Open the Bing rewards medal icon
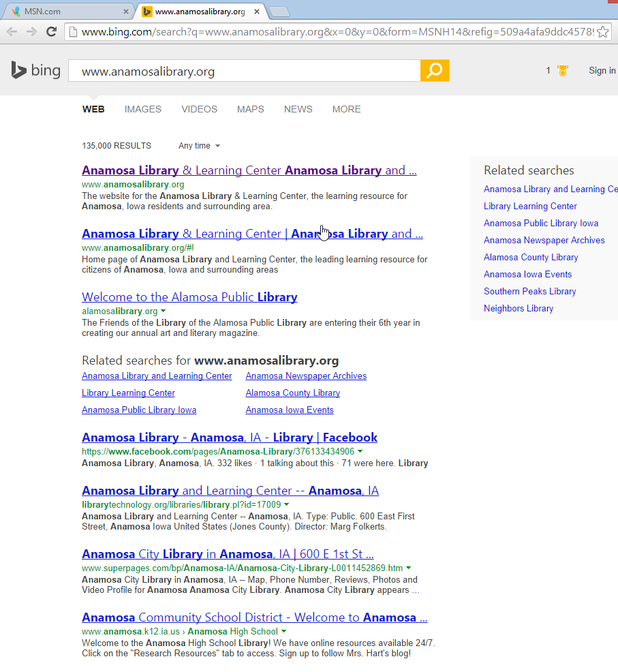618x672 pixels. [x=563, y=70]
